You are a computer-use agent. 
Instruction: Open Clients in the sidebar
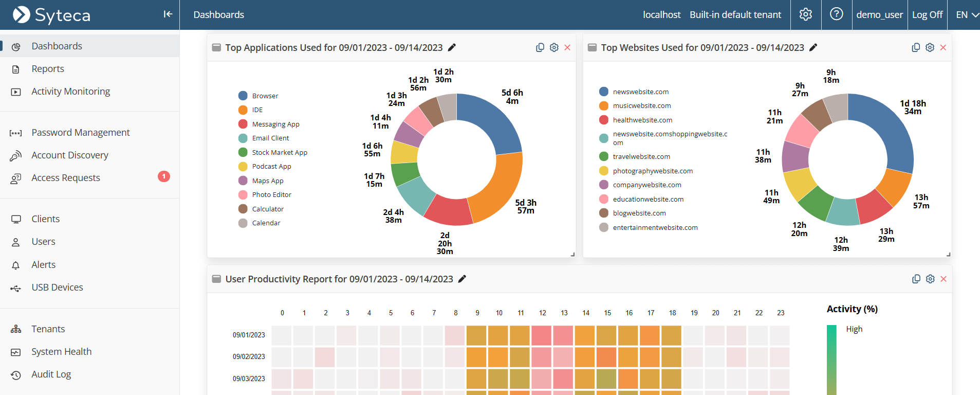(90, 219)
